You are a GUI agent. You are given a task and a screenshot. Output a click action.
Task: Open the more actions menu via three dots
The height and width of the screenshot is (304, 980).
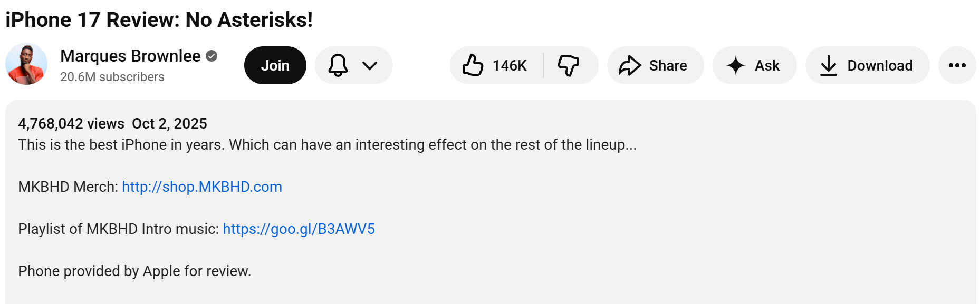click(x=957, y=65)
